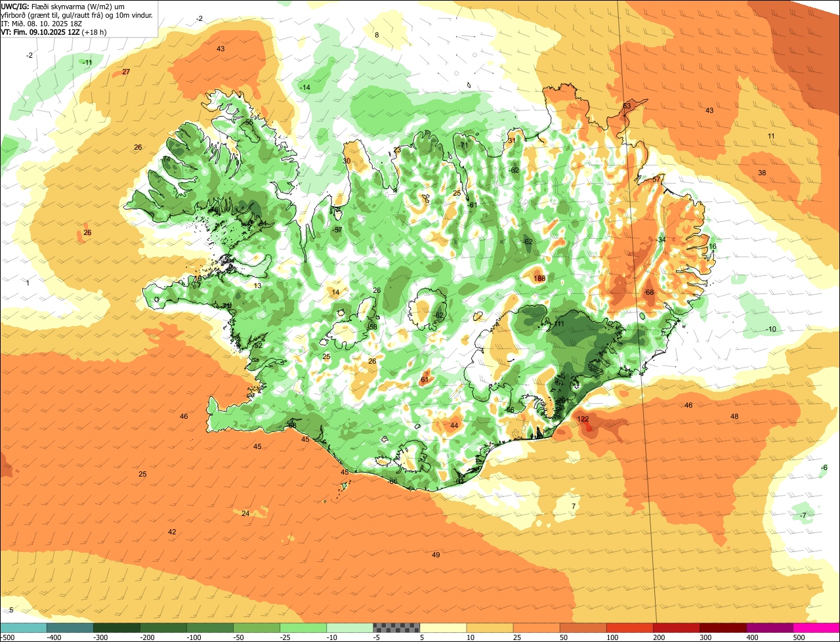Select the checkered -5 to 5 legend swatch
This screenshot has height=642, width=840.
(396, 627)
